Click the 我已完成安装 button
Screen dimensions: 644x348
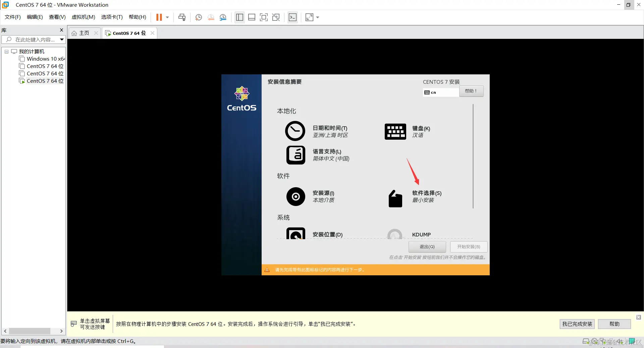click(577, 324)
